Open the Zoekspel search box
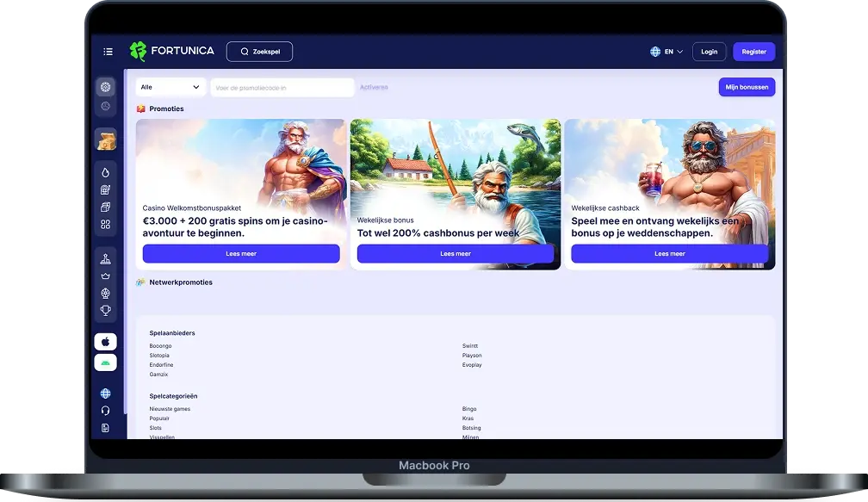Image resolution: width=868 pixels, height=502 pixels. 259,52
